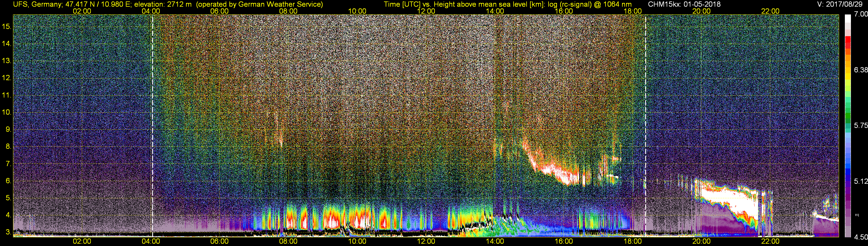868x246 pixels.
Task: Click the 04:00 label on the bottom time axis
Action: click(151, 242)
